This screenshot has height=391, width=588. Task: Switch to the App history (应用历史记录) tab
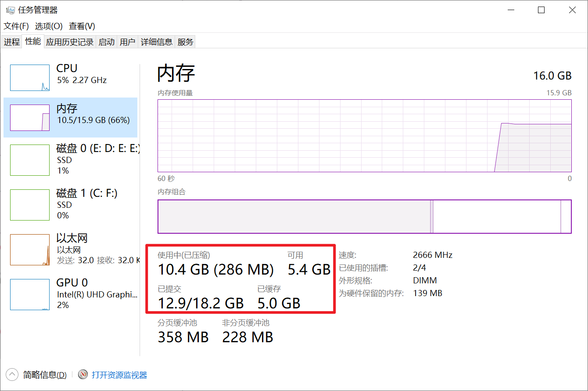click(x=70, y=42)
